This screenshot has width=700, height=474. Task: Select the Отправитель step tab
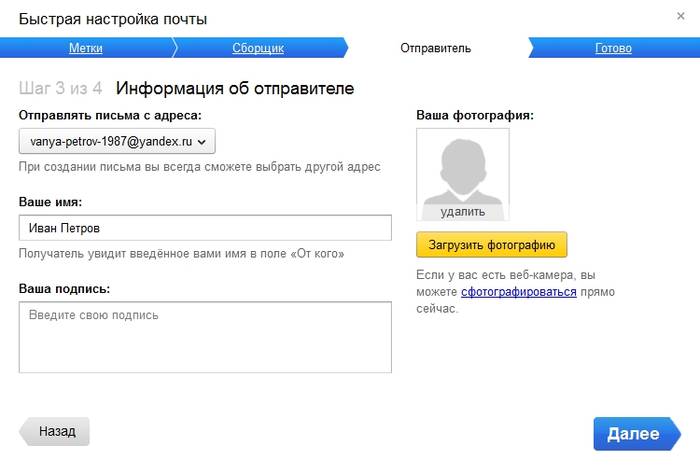[435, 48]
